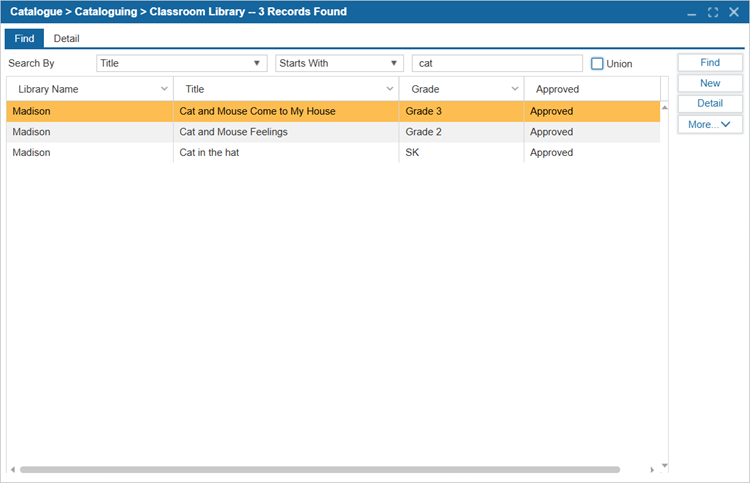Click the scroll right arrow
This screenshot has width=750, height=483.
652,470
